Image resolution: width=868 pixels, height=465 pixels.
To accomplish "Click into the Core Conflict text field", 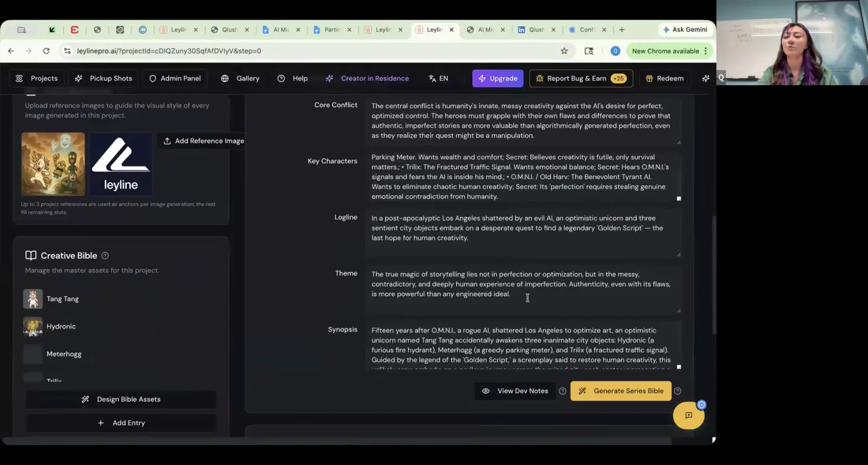I will pos(523,121).
